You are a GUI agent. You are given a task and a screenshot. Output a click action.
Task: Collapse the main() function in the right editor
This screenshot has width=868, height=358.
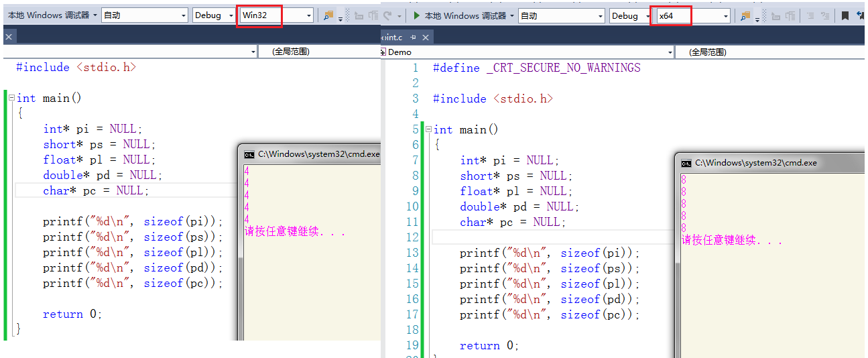click(428, 129)
